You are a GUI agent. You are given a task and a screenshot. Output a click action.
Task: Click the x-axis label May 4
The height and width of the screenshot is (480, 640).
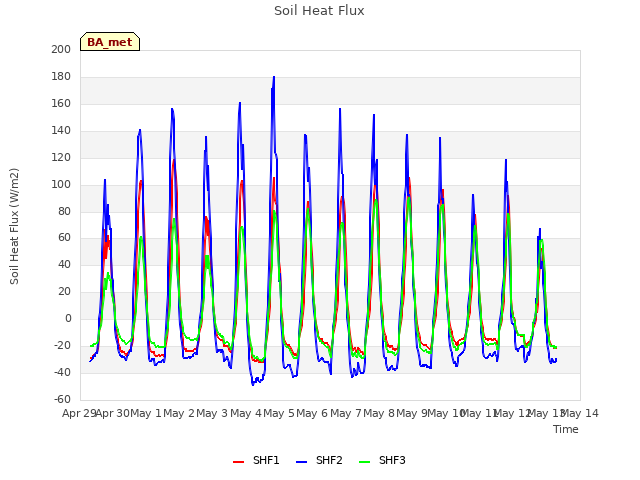[246, 413]
